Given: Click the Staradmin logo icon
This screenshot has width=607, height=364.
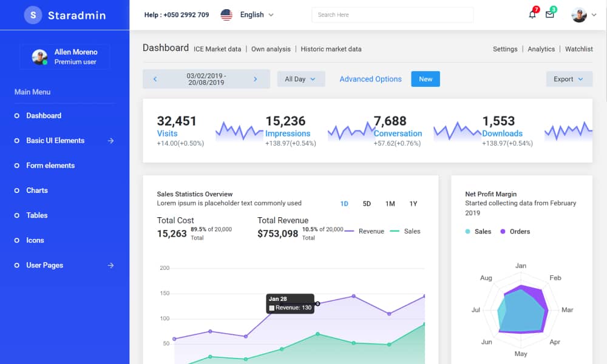Looking at the screenshot, I should click(x=33, y=15).
